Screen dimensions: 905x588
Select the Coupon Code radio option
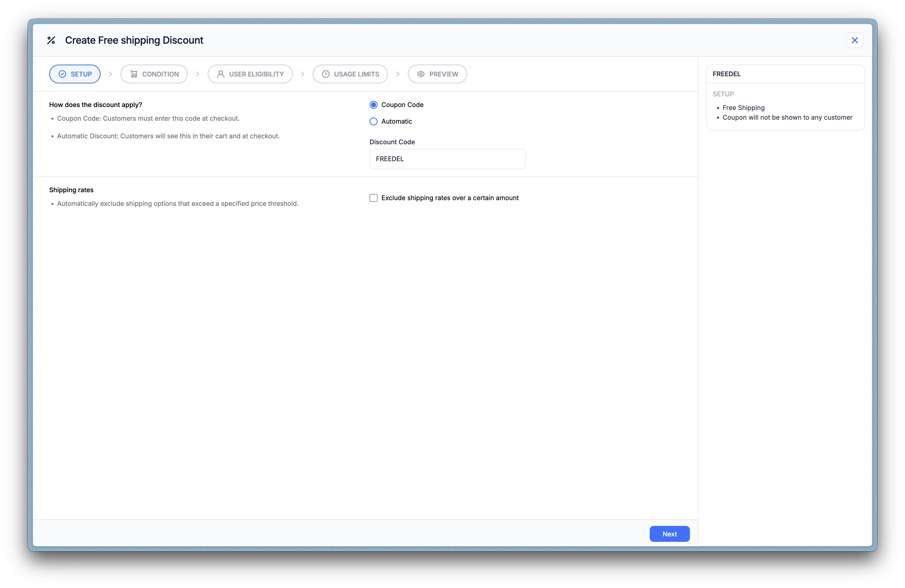pyautogui.click(x=374, y=105)
